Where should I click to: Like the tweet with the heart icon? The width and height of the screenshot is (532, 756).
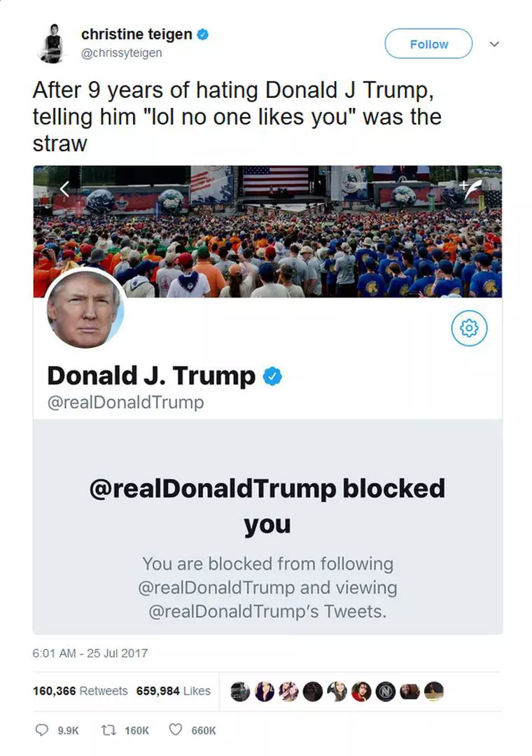click(x=176, y=730)
